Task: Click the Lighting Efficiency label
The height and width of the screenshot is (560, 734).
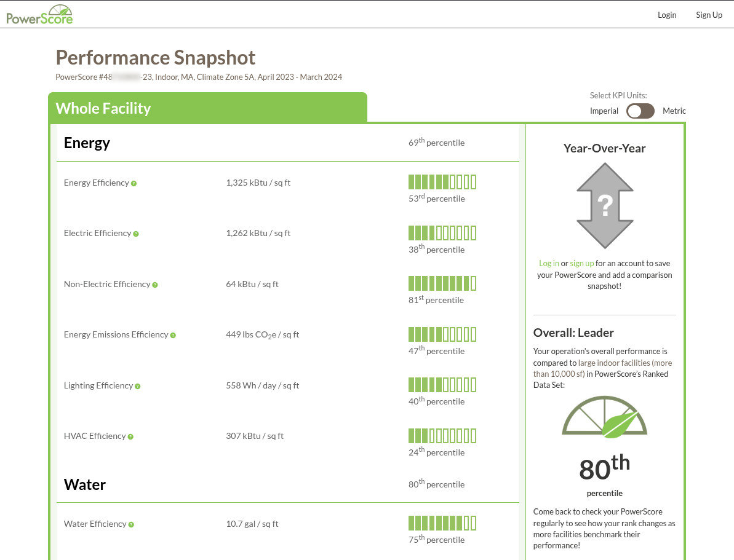Action: click(x=98, y=385)
